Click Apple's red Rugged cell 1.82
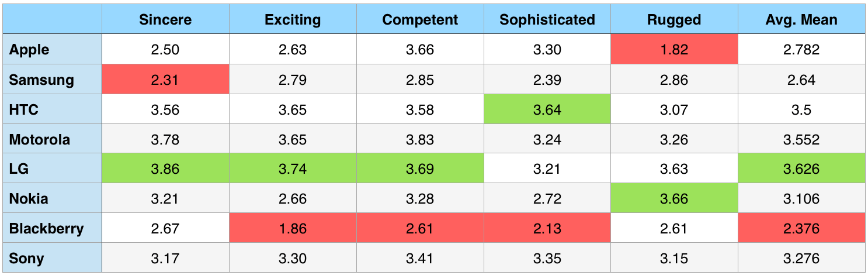Viewport: 868px width, 275px height. (x=674, y=50)
